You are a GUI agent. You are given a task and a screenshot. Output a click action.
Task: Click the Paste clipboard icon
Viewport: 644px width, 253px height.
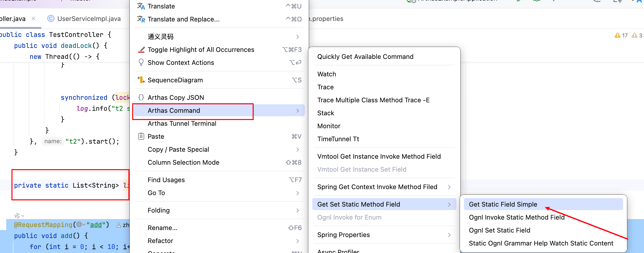coord(141,136)
